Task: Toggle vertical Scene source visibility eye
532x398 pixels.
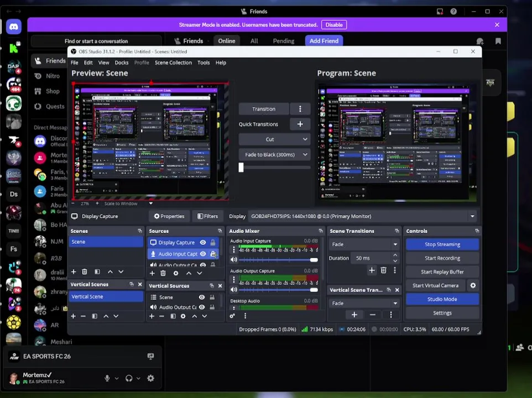Action: 202,297
